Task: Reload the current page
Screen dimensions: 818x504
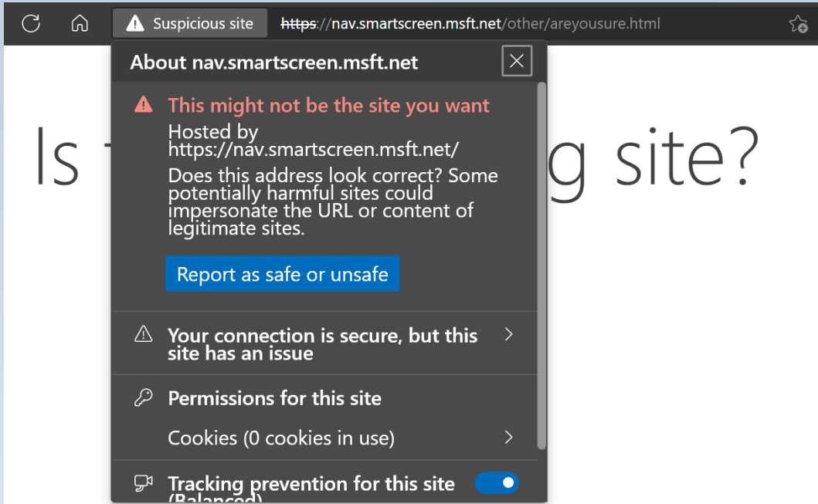Action: (30, 23)
